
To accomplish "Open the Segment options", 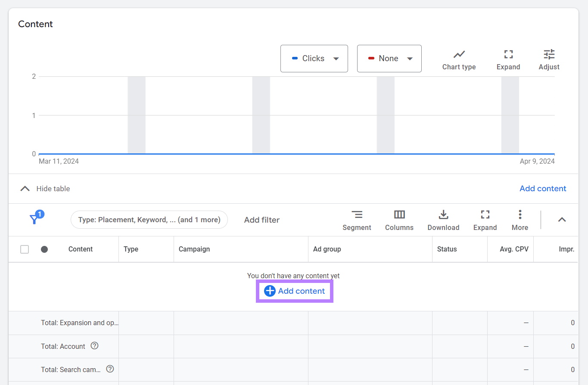I will (x=357, y=220).
